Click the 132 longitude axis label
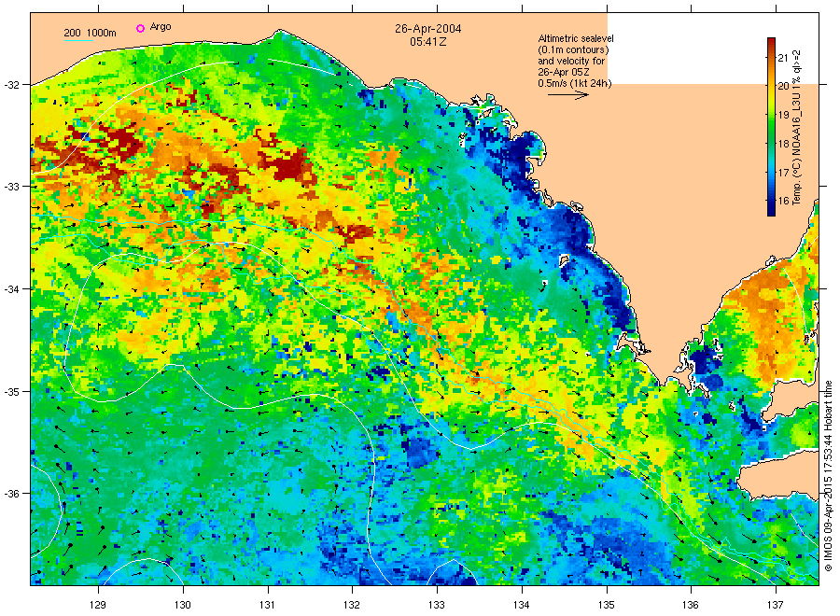The height and width of the screenshot is (616, 840). [352, 606]
